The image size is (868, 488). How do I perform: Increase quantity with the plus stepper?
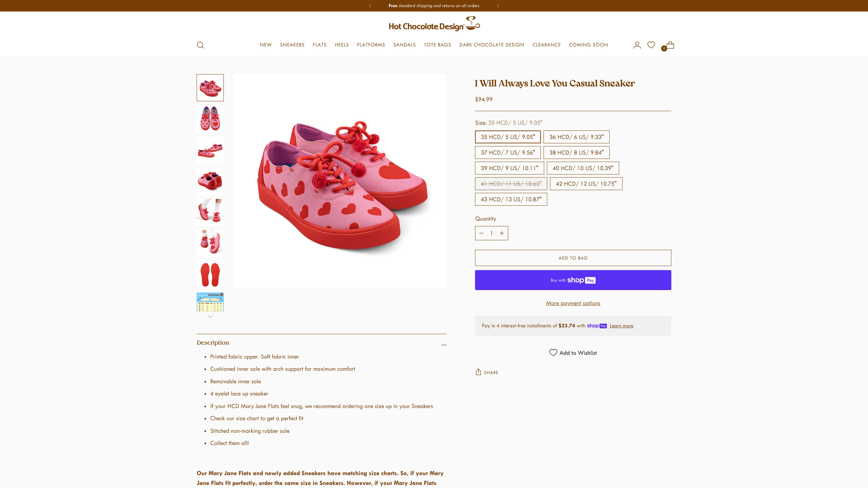(x=502, y=233)
